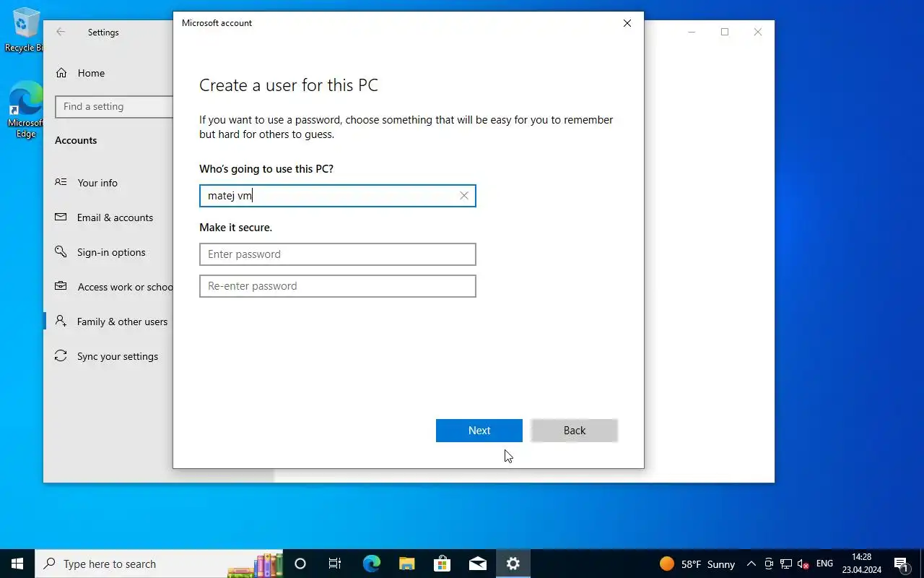This screenshot has width=924, height=578.
Task: Open the Microsoft Edge desktop shortcut
Action: (25, 109)
